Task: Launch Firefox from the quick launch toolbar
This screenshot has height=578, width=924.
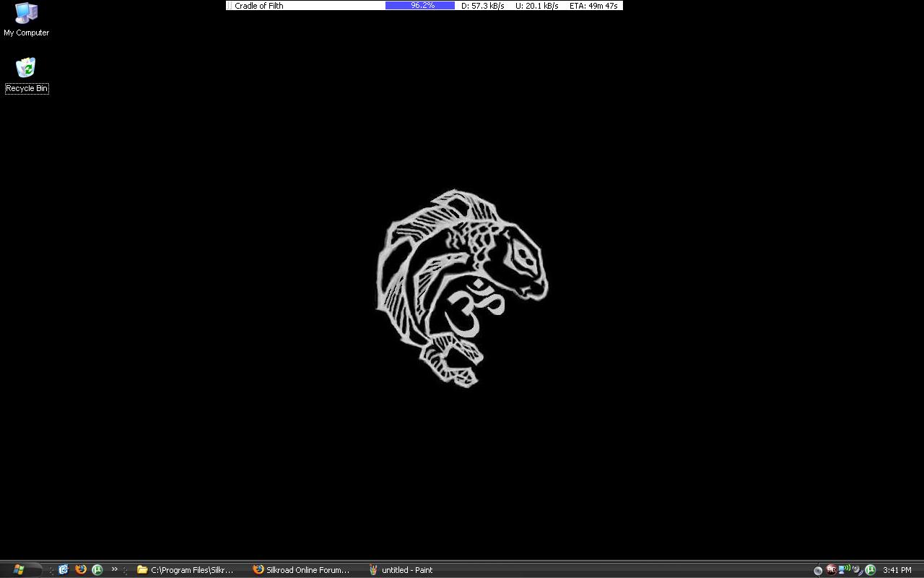Action: click(x=80, y=569)
